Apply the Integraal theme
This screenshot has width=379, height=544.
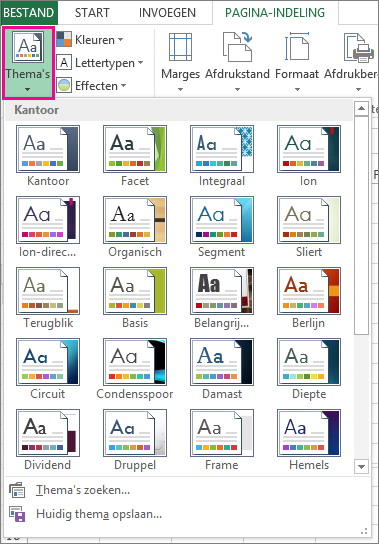(x=222, y=156)
